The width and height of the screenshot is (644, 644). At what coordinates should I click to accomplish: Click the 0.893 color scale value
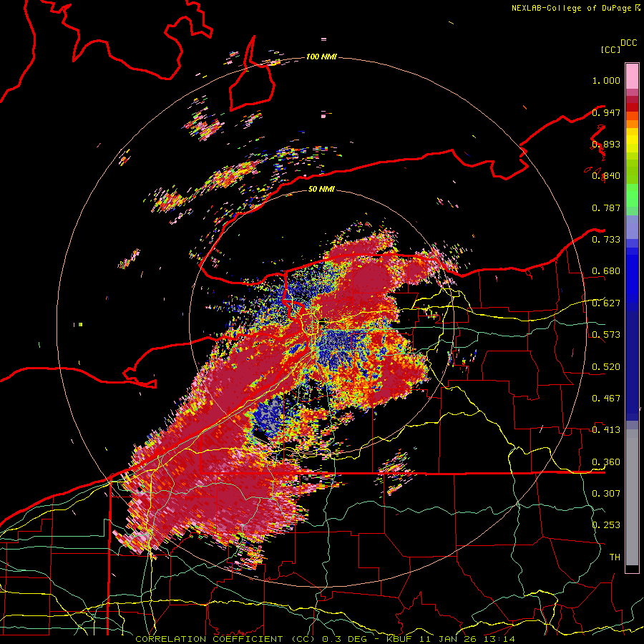606,144
